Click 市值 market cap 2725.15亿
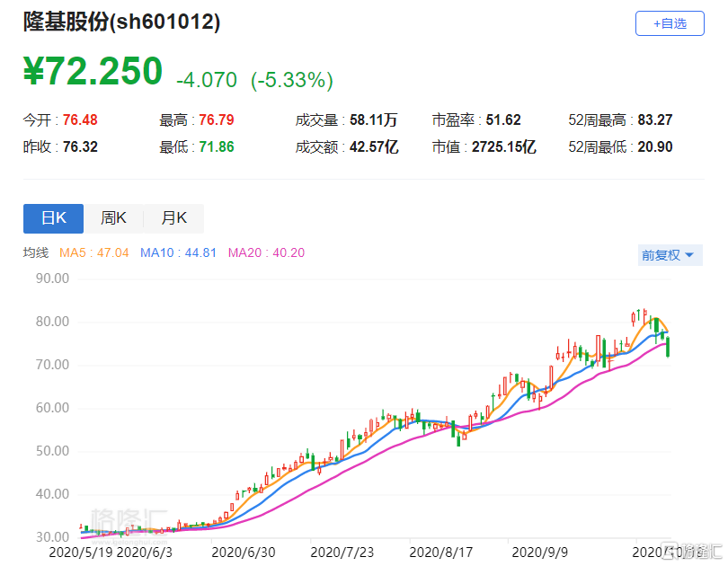Screen dimensions: 728x566 pos(484,147)
